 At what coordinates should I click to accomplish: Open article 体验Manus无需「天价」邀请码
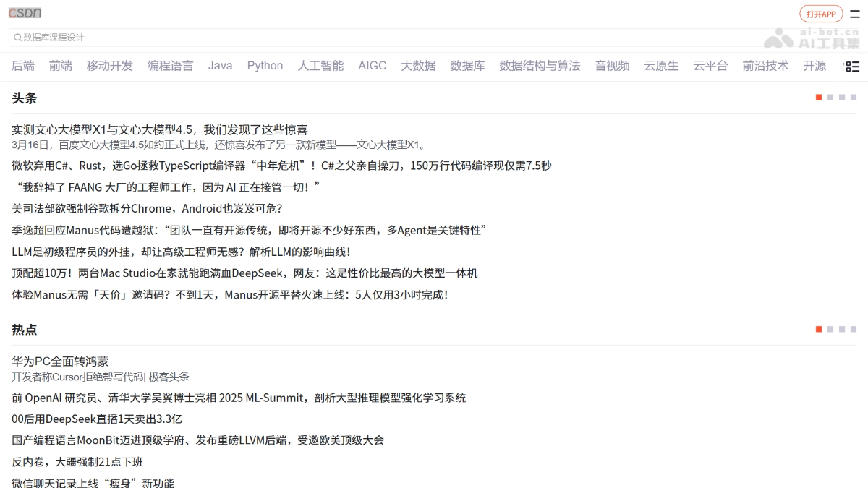pos(230,295)
